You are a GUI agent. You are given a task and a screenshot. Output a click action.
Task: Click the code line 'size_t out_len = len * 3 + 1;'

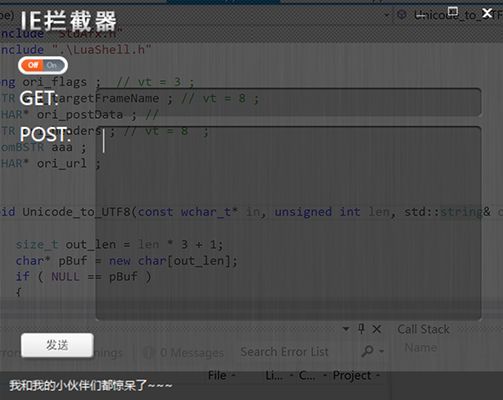pyautogui.click(x=119, y=244)
